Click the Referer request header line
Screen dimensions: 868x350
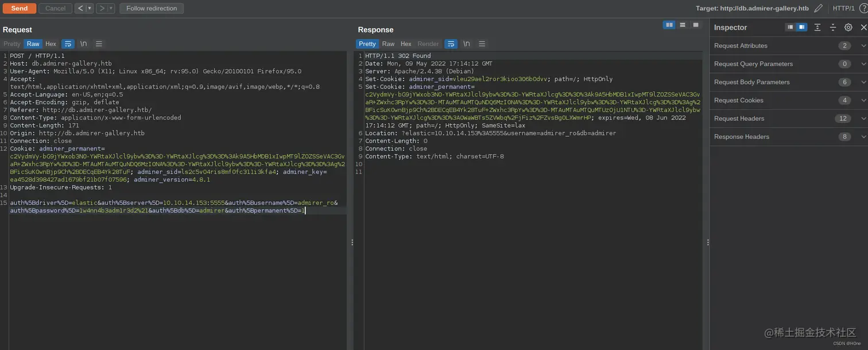click(81, 110)
